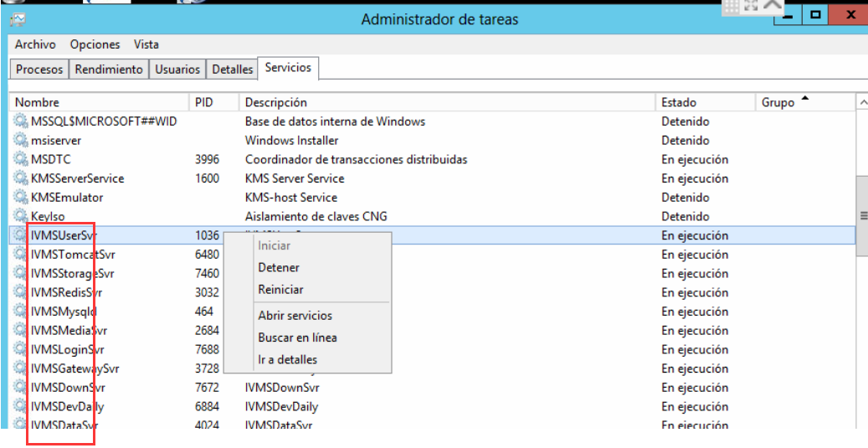
Task: Switch to the Rendimiento tab
Action: click(109, 70)
